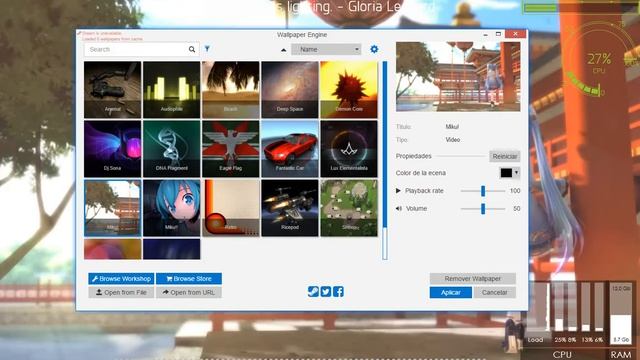Select the Lux Elementalista wallpaper thumbnail
This screenshot has width=640, height=360.
pyautogui.click(x=349, y=149)
